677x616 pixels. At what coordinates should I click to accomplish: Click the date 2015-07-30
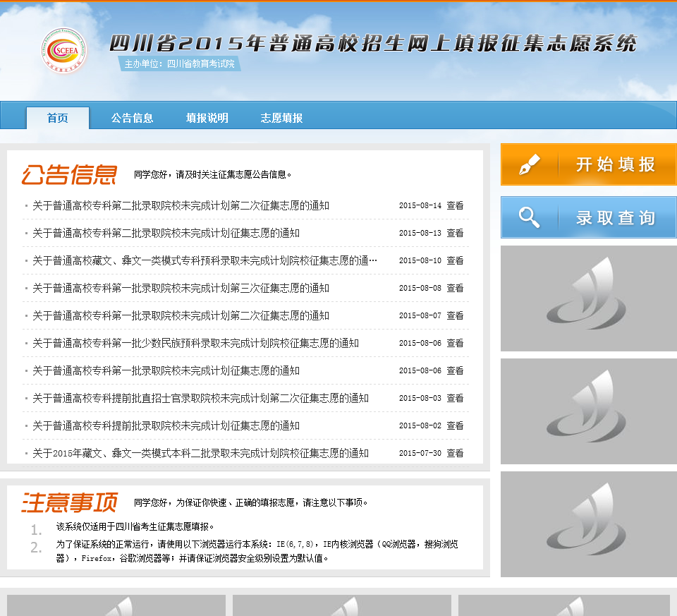point(420,453)
